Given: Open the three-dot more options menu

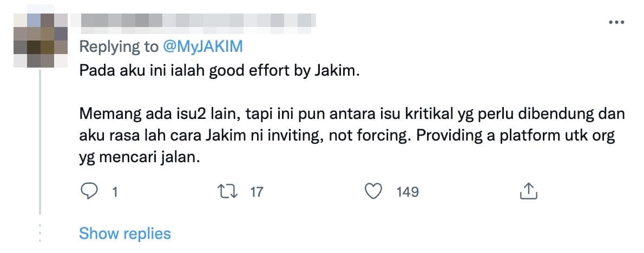Looking at the screenshot, I should click(616, 22).
